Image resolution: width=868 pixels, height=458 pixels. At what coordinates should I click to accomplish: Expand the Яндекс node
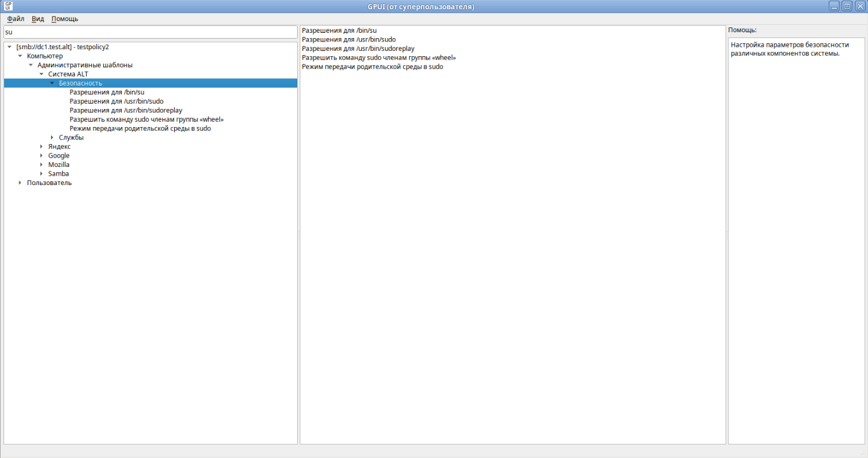coord(41,146)
